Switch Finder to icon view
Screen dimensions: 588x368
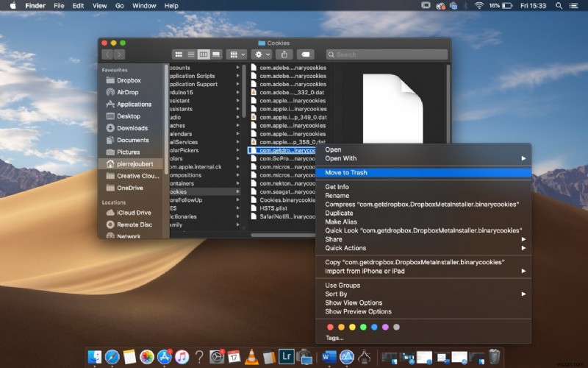pyautogui.click(x=179, y=54)
